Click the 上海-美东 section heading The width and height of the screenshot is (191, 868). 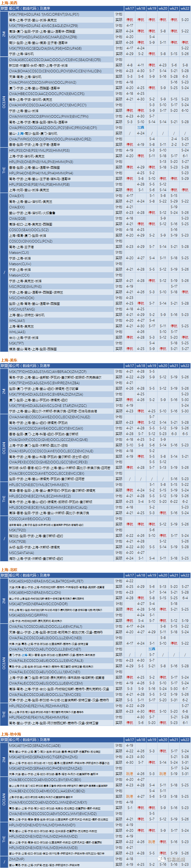[9, 360]
